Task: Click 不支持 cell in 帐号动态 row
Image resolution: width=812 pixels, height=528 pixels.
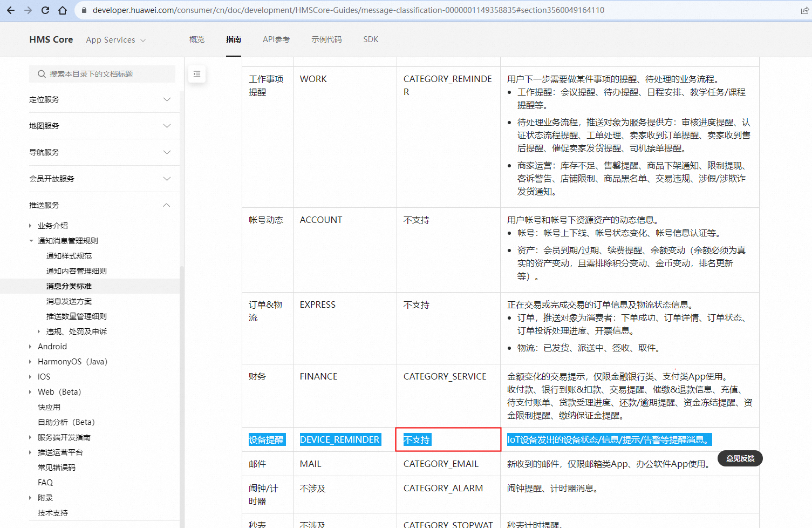Action: point(448,250)
